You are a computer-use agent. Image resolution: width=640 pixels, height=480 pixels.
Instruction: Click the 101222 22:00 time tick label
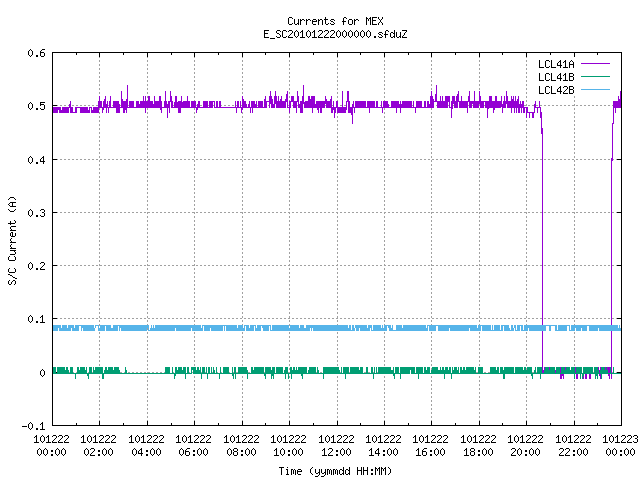(x=573, y=446)
